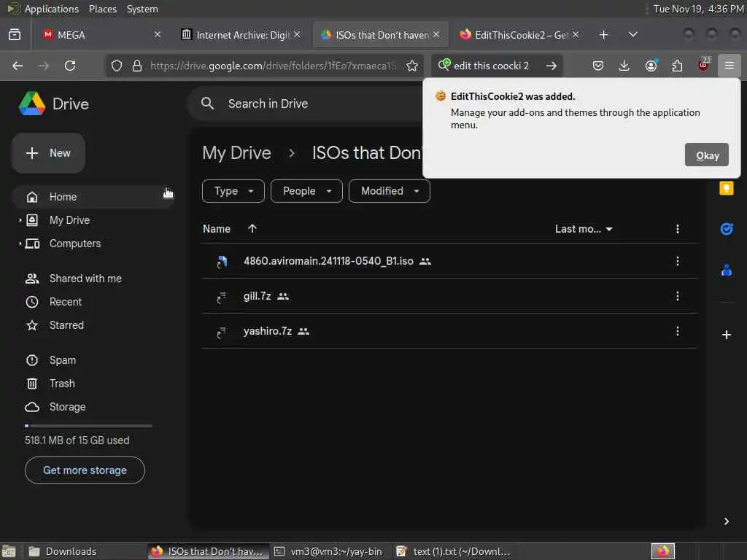Screen dimensions: 747x560
Task: Hide the side panel with the chevron
Action: coord(726,521)
